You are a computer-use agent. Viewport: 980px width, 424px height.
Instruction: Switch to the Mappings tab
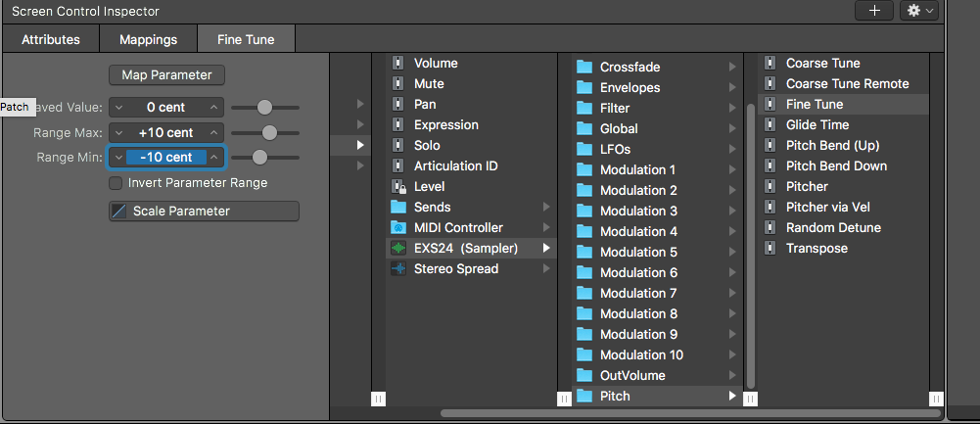coord(148,40)
